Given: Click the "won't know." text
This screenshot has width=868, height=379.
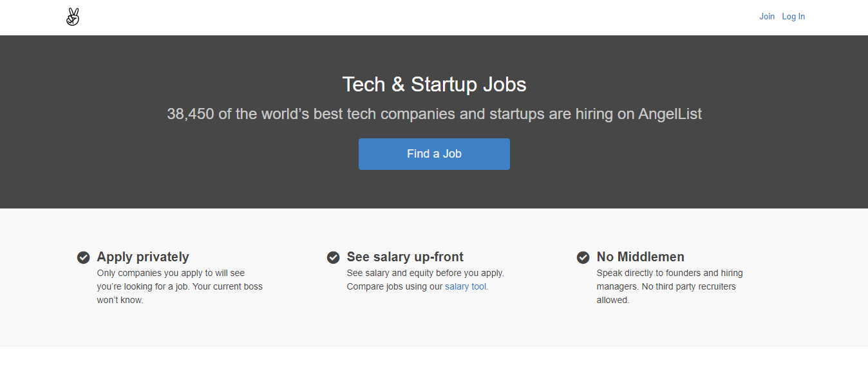Looking at the screenshot, I should pos(120,300).
